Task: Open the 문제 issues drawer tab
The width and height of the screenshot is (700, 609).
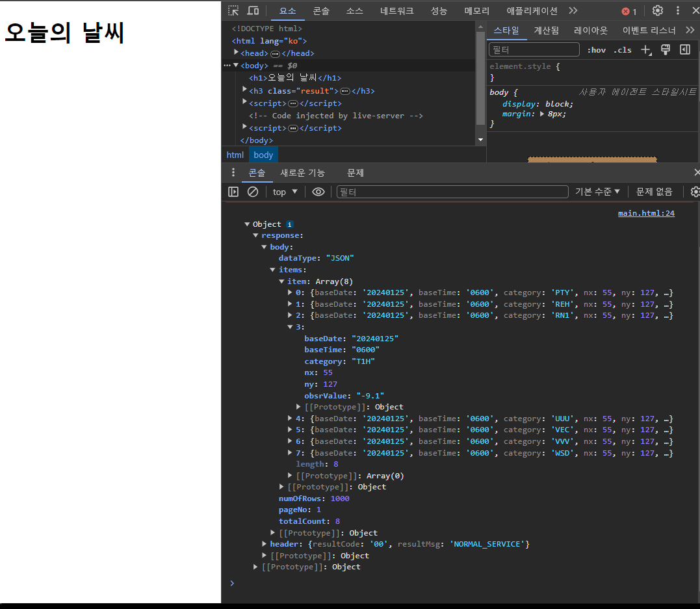Action: tap(356, 173)
